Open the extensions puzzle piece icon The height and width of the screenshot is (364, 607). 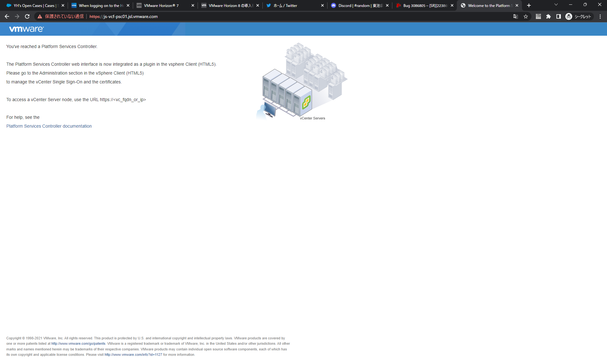pos(549,16)
